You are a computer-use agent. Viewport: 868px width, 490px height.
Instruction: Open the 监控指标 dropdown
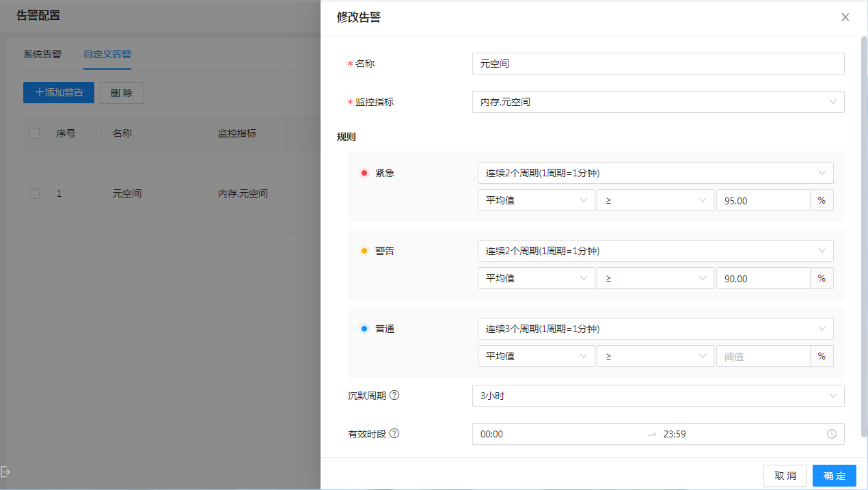click(x=657, y=102)
